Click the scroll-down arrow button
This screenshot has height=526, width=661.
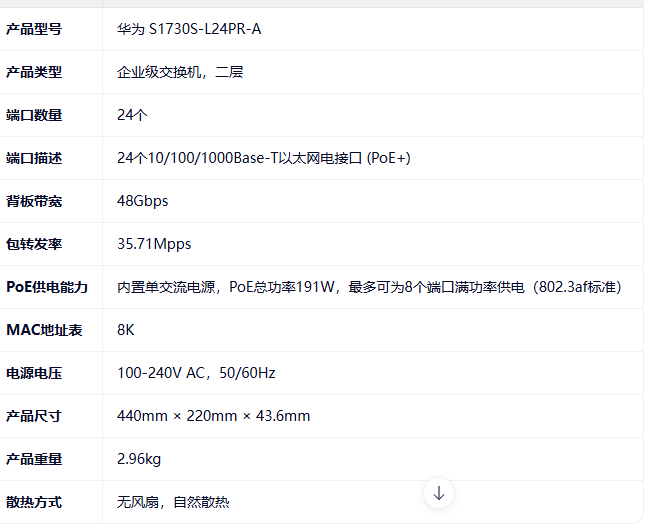438,492
